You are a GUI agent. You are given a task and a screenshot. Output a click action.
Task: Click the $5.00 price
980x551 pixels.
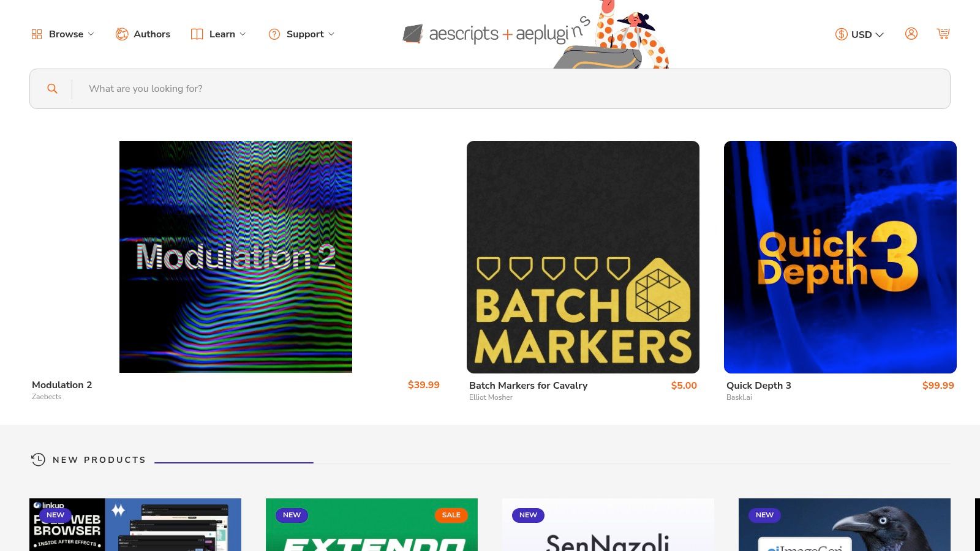684,386
